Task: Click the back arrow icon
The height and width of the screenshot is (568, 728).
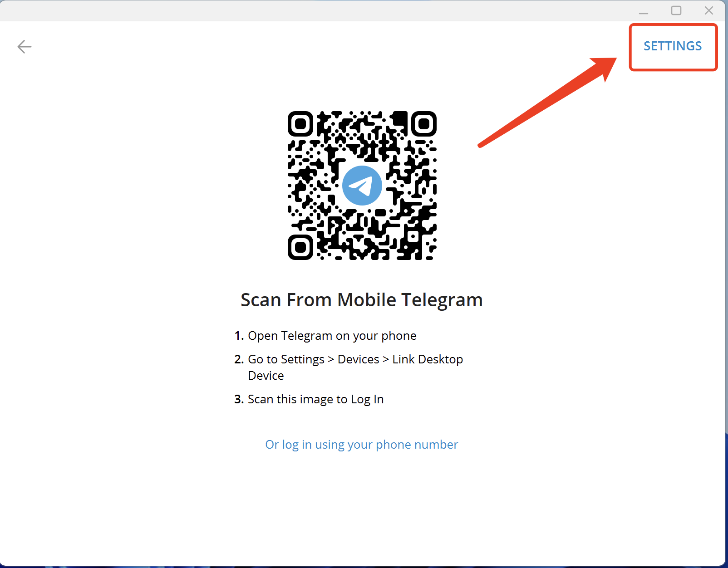Action: [25, 46]
